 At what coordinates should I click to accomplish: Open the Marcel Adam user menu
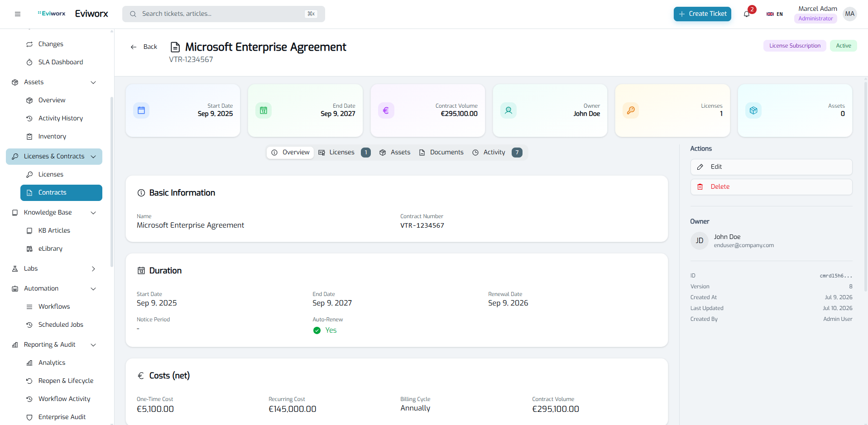tap(825, 14)
